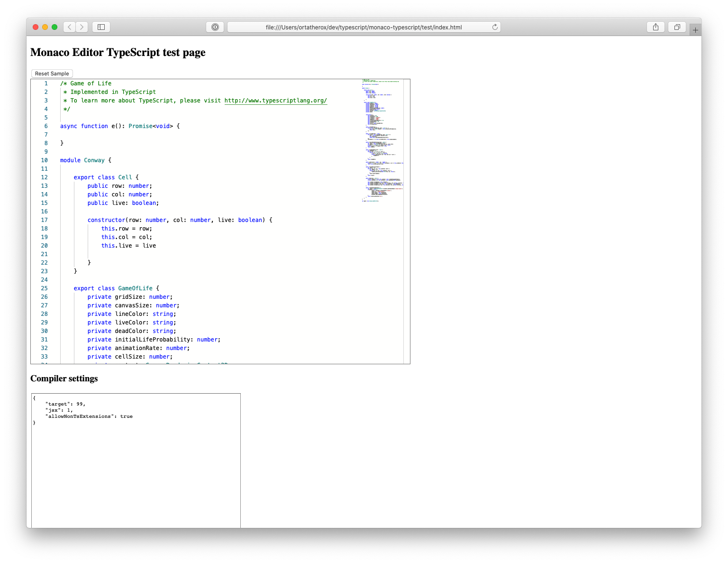Click the 'constructor' keyword on line 17
728x563 pixels.
(106, 220)
